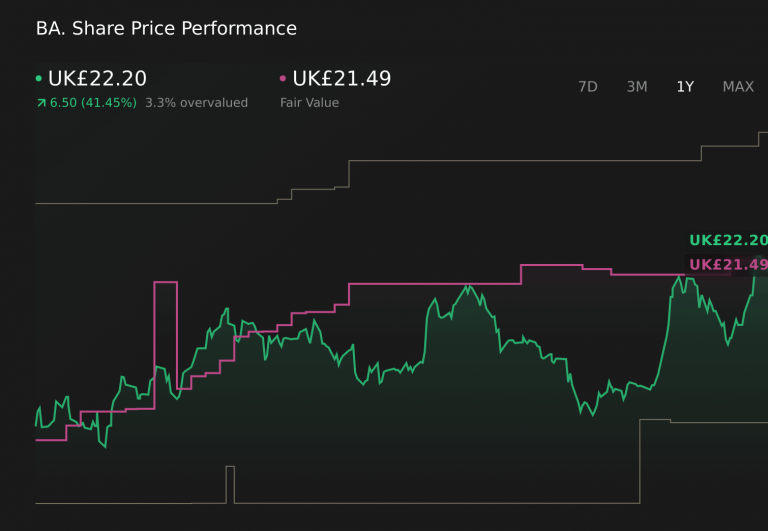This screenshot has width=768, height=531.
Task: Click the UK£21.49 fair value heading
Action: 341,79
